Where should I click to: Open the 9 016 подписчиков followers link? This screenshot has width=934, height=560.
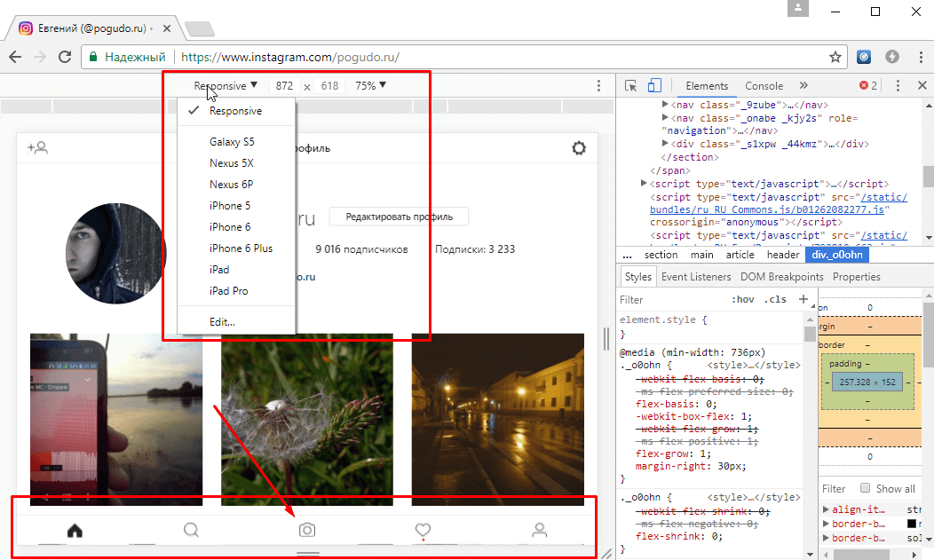point(361,249)
